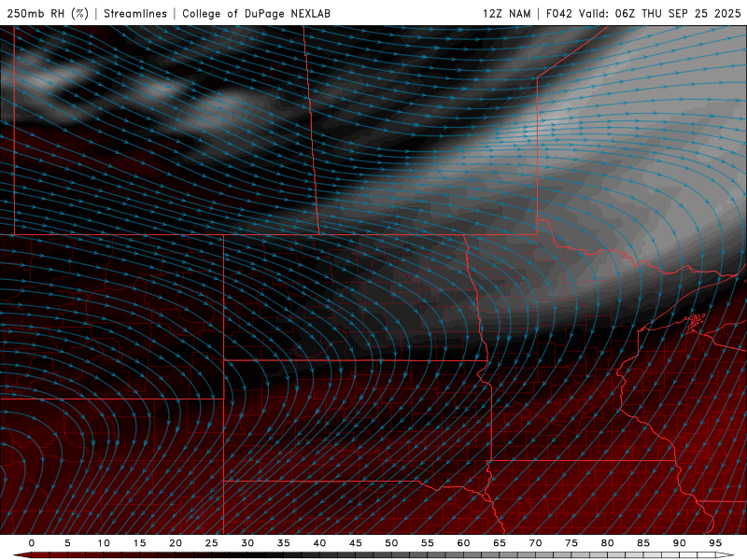Click the white right arrow end of colorbar

click(x=726, y=555)
